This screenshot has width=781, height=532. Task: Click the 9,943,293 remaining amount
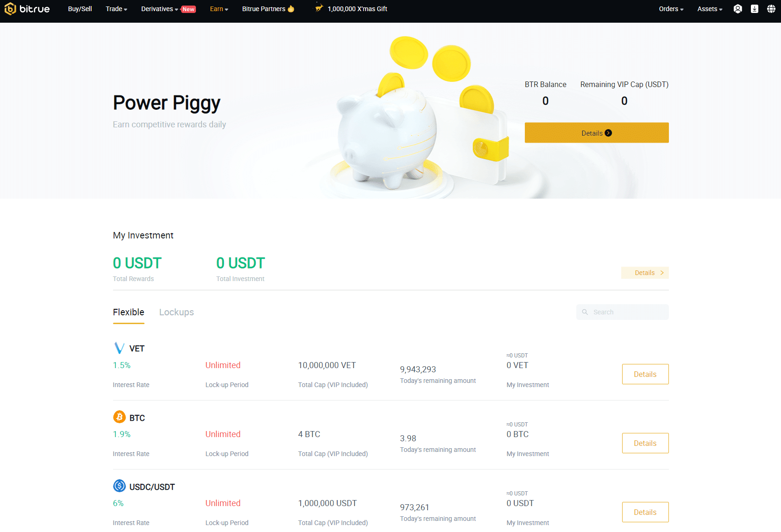pos(418,369)
